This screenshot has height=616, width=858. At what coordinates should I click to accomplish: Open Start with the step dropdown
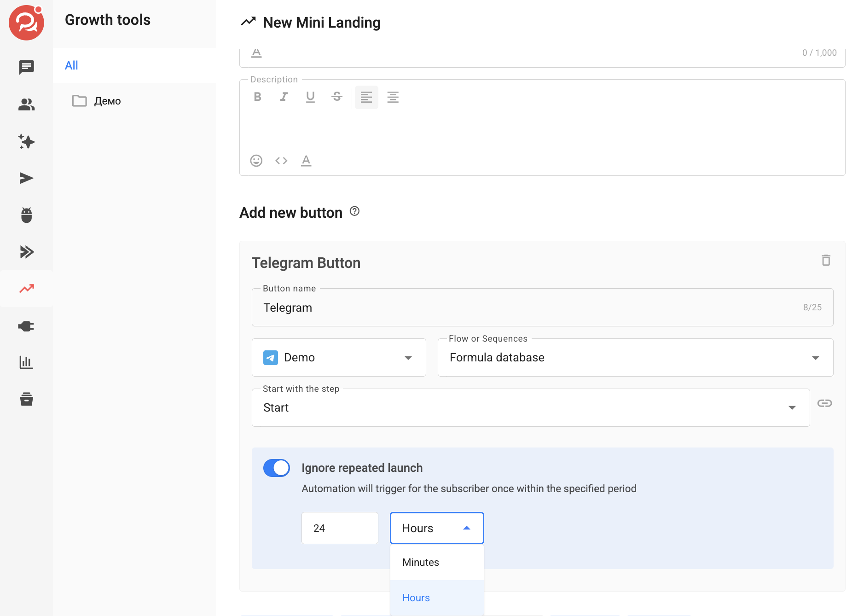531,408
